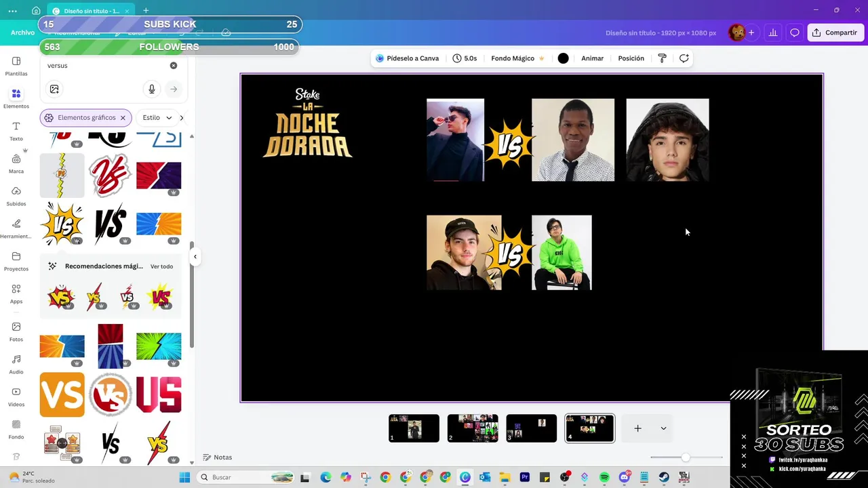Open the Proyectos sidebar panel

[x=16, y=261]
